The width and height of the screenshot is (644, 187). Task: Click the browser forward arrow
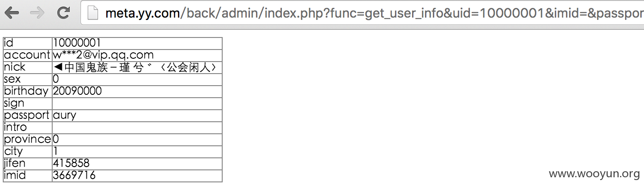[37, 13]
